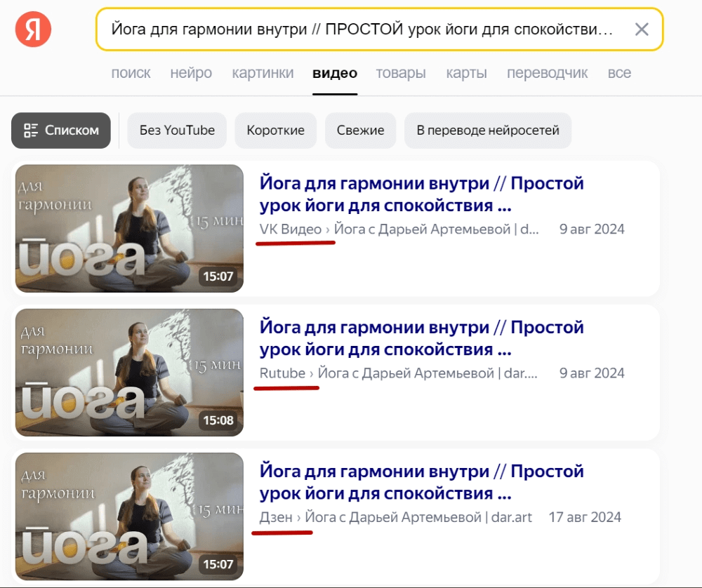Select the товары tab
702x588 pixels.
click(x=401, y=73)
